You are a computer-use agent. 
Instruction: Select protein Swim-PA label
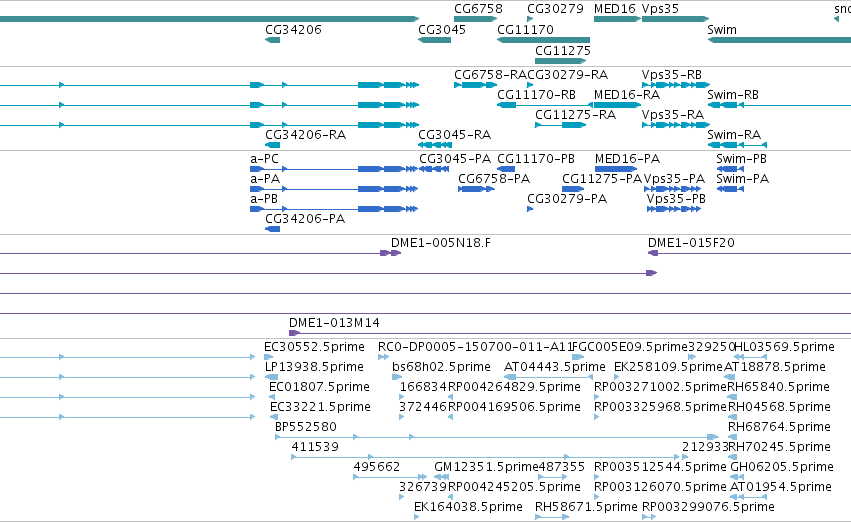(x=742, y=180)
